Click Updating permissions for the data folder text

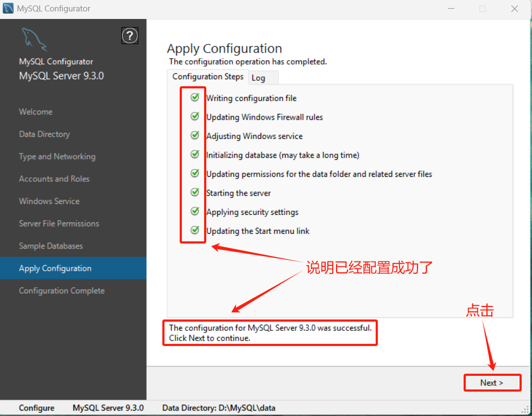[319, 174]
